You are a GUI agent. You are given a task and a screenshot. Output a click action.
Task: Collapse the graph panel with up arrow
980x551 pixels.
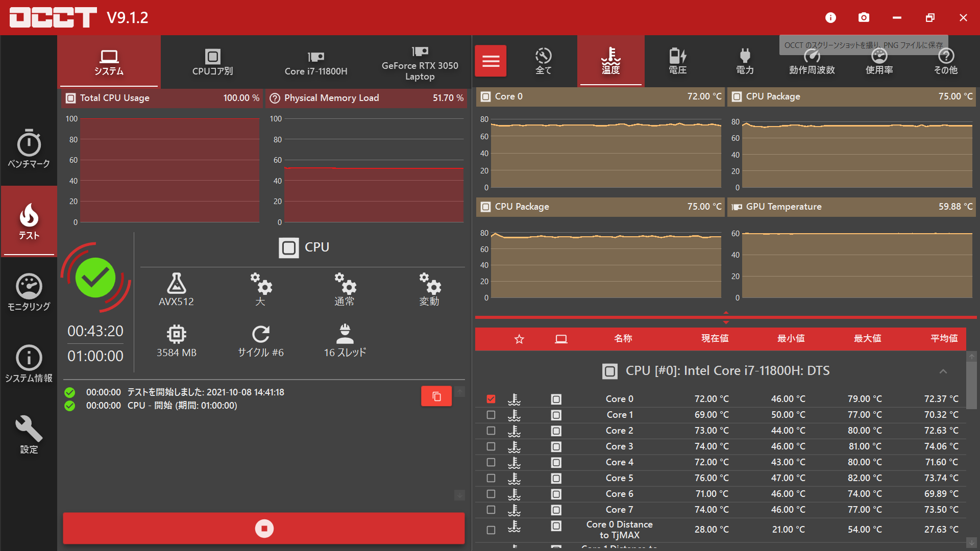(x=726, y=312)
